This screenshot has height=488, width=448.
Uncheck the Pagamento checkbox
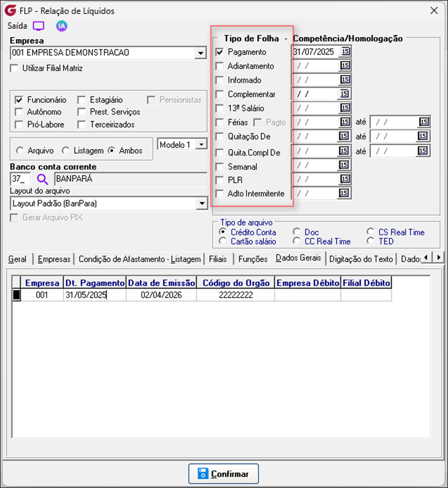[x=220, y=52]
